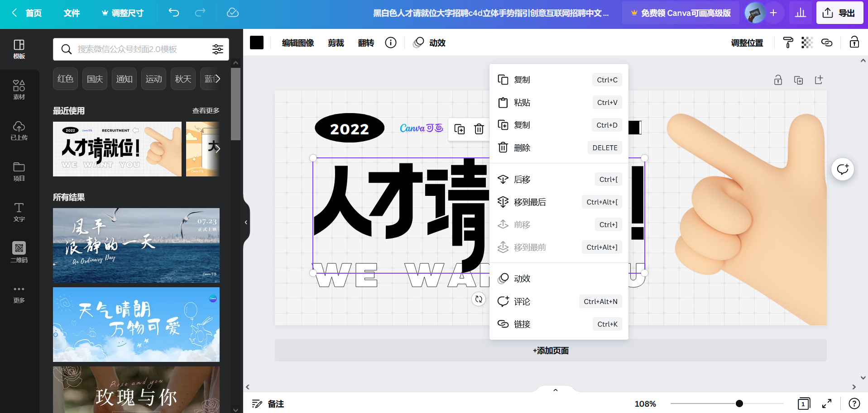Select 删除 in context menu
This screenshot has width=868, height=413.
coord(559,147)
